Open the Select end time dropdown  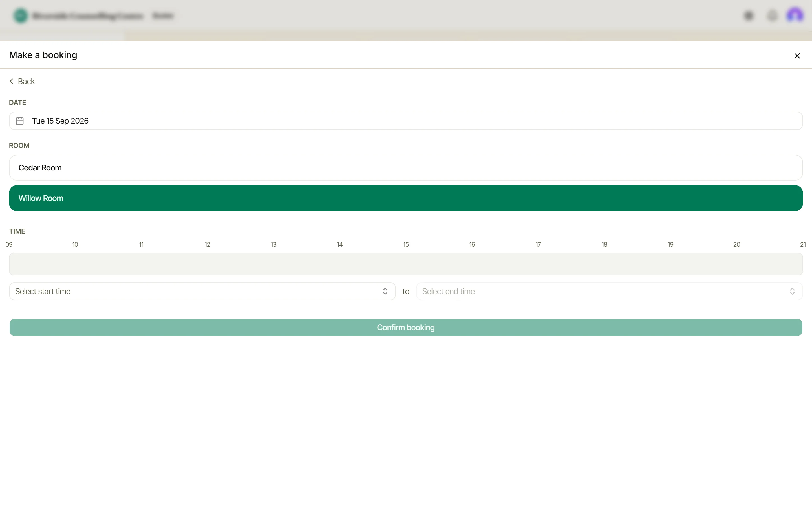(x=609, y=291)
